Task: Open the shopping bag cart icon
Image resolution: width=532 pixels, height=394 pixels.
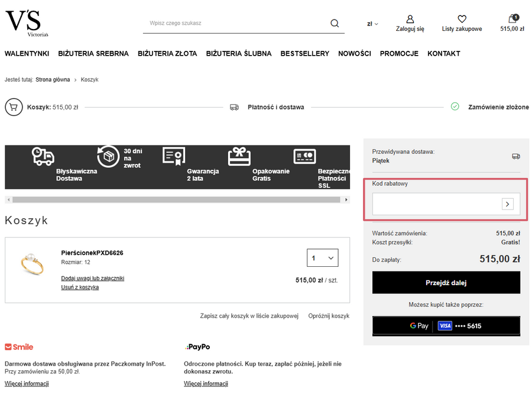Action: pyautogui.click(x=512, y=20)
